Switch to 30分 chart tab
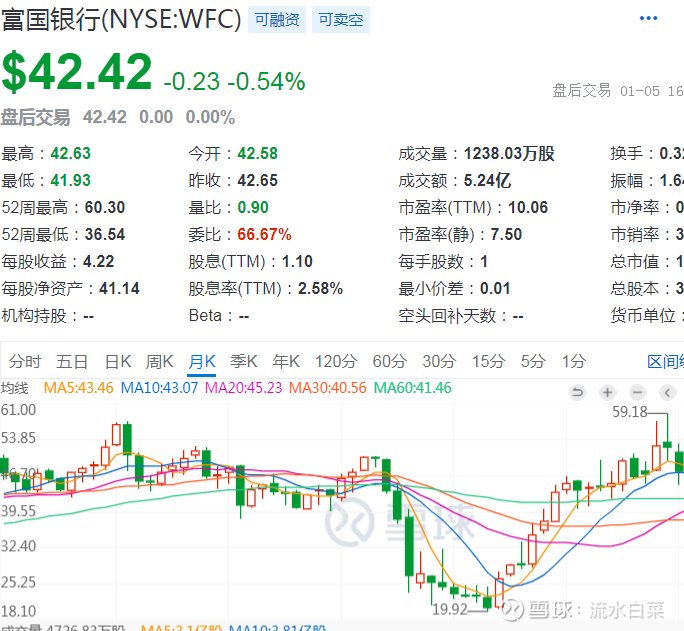684x631 pixels. (439, 362)
